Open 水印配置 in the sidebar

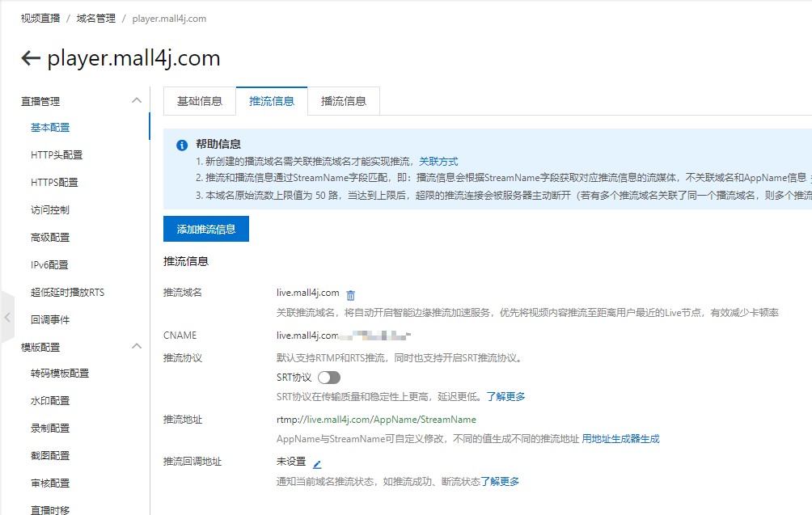pos(50,400)
